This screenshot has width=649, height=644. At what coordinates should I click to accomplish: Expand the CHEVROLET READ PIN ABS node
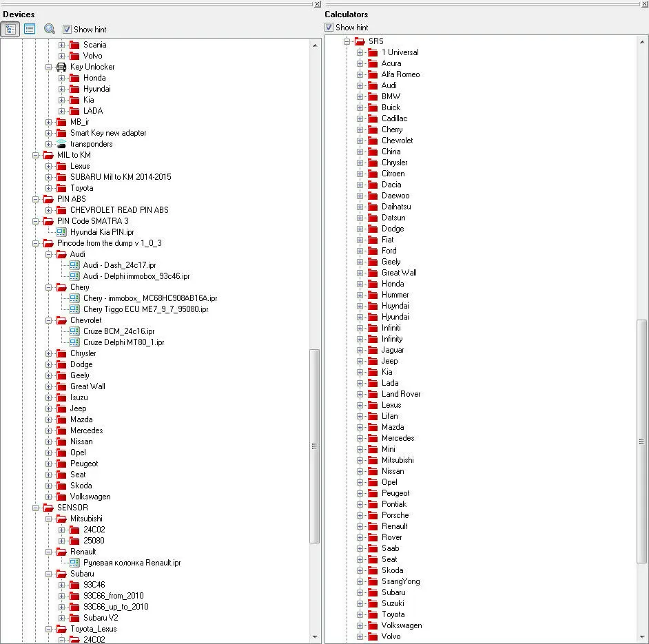click(x=48, y=210)
